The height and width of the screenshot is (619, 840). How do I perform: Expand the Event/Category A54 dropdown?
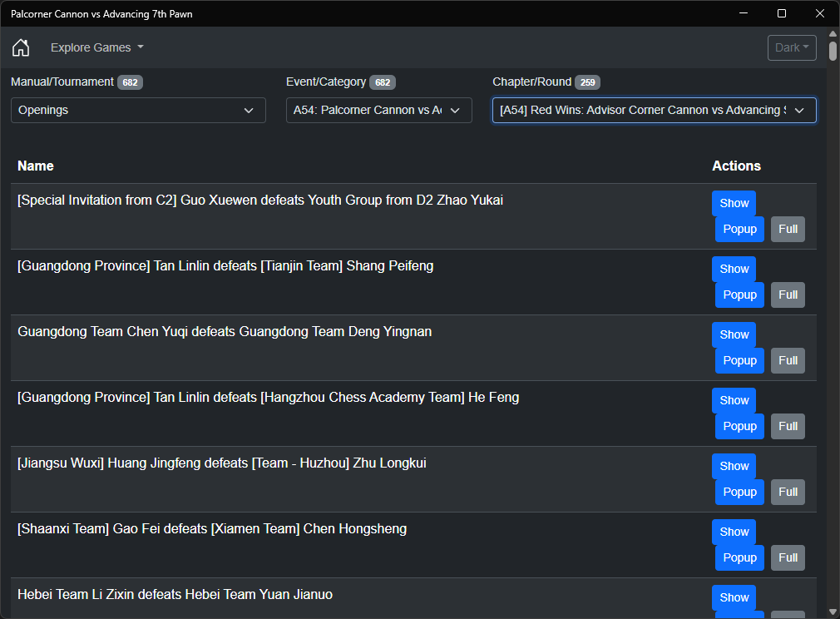coord(378,110)
